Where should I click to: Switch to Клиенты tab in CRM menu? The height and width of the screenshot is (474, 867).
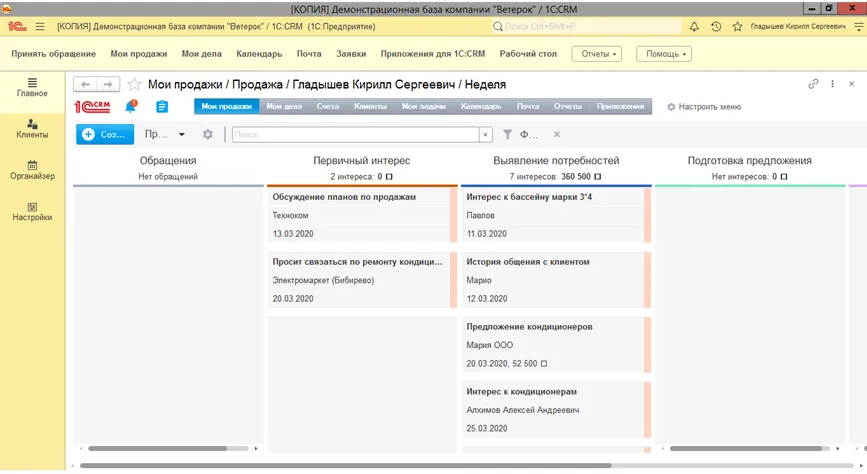pos(370,106)
